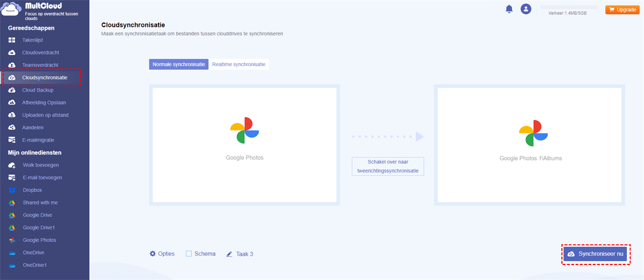Click Schakel over naar tweerichtingssynchronisatie button
The image size is (644, 280).
point(388,166)
